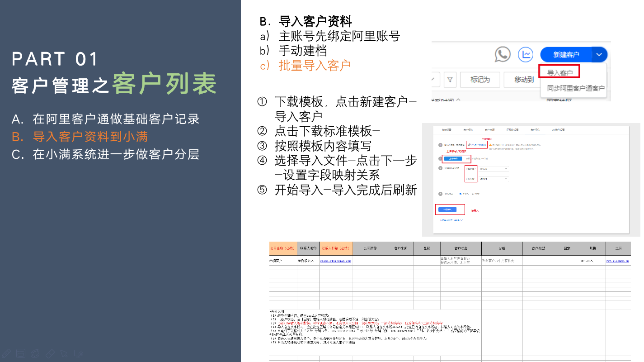The image size is (644, 362).
Task: Click the PART 01 heading
Action: [x=55, y=59]
